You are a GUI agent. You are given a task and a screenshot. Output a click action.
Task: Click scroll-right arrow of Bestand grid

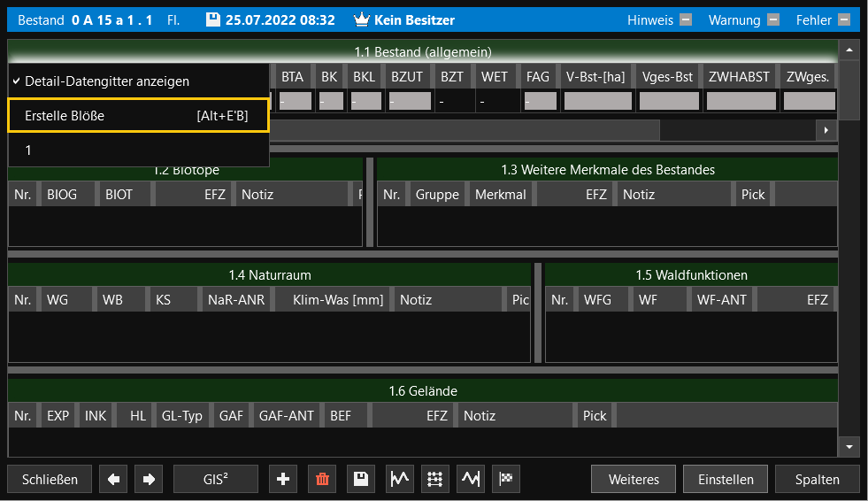click(x=826, y=130)
